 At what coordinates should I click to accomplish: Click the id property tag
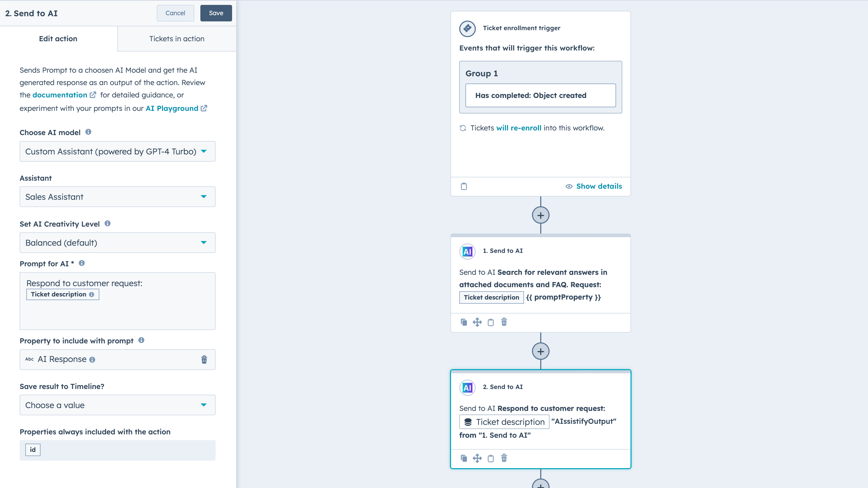(x=33, y=450)
